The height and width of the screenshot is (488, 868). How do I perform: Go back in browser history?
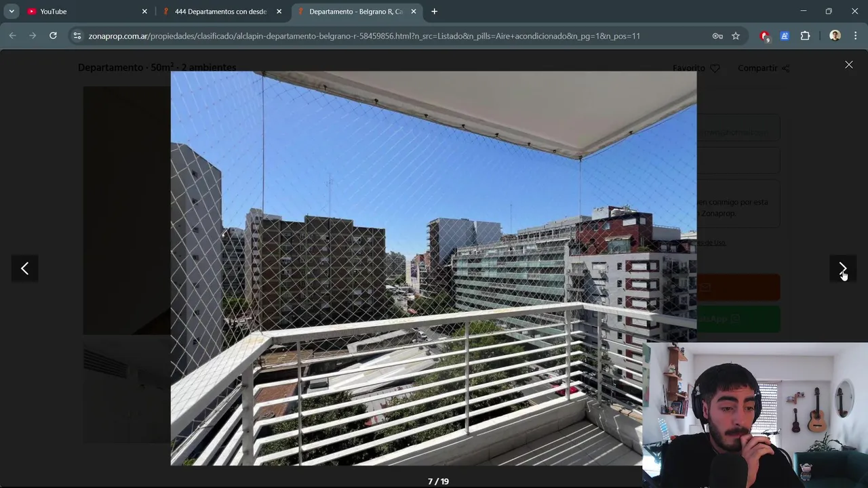pos(13,36)
